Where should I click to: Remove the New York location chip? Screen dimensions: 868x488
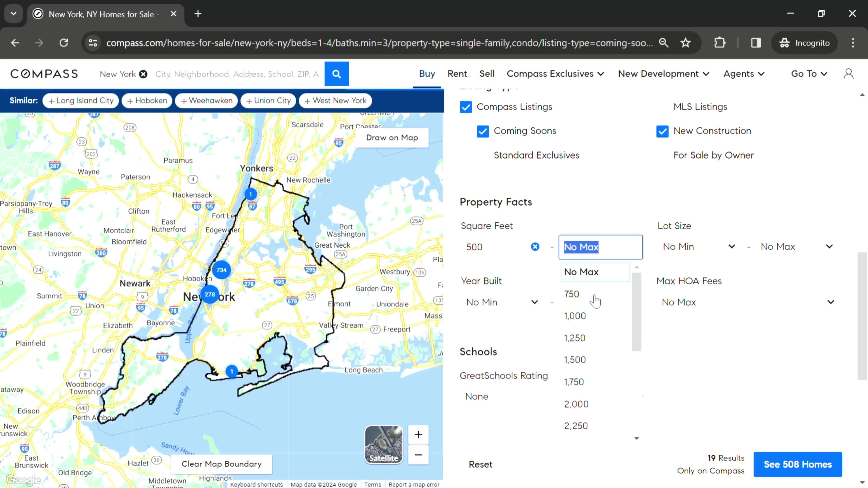(143, 74)
